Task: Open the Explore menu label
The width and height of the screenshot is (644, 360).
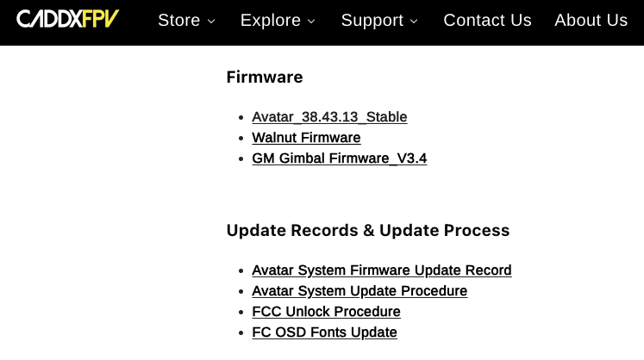Action: point(271,20)
